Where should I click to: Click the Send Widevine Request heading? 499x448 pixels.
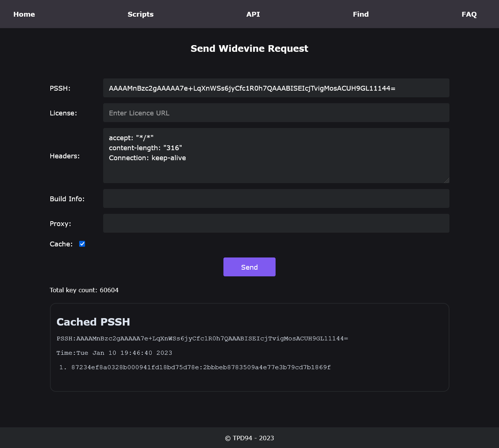tap(249, 48)
